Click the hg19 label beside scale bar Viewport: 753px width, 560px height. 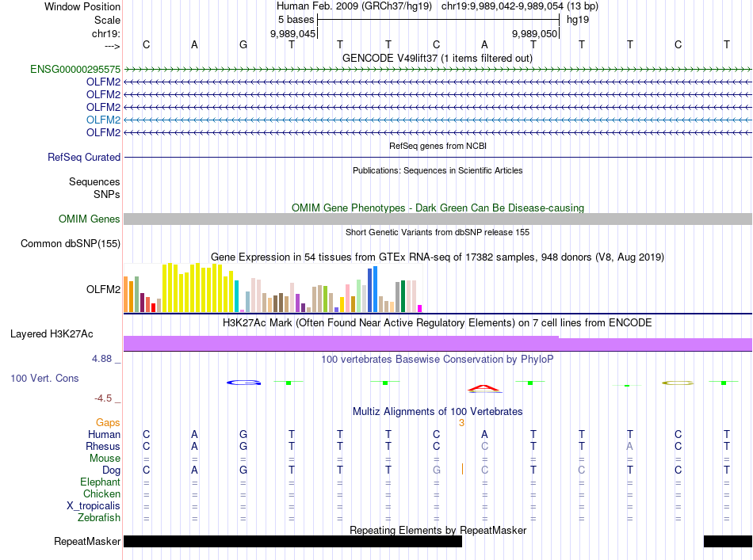[x=578, y=20]
